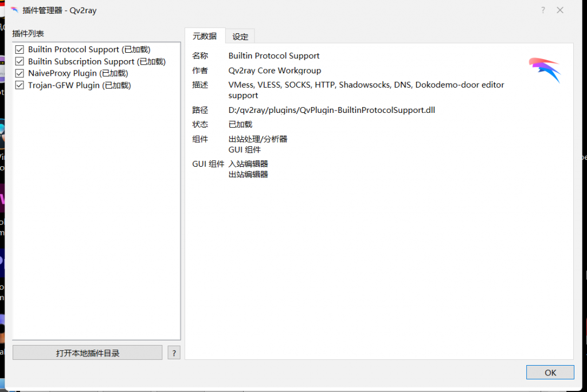Click the Qv2ray logo in the metadata panel
The image size is (587, 392).
coord(544,69)
